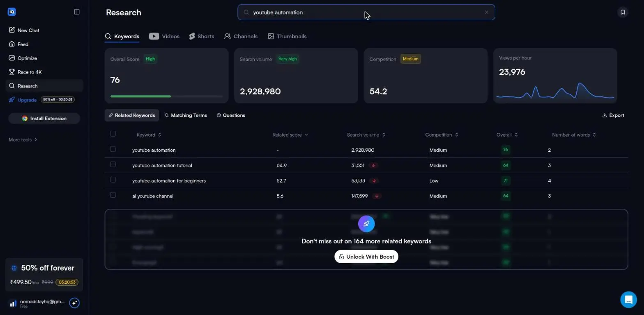This screenshot has height=315, width=644.
Task: Click Install Extension button
Action: coord(44,118)
